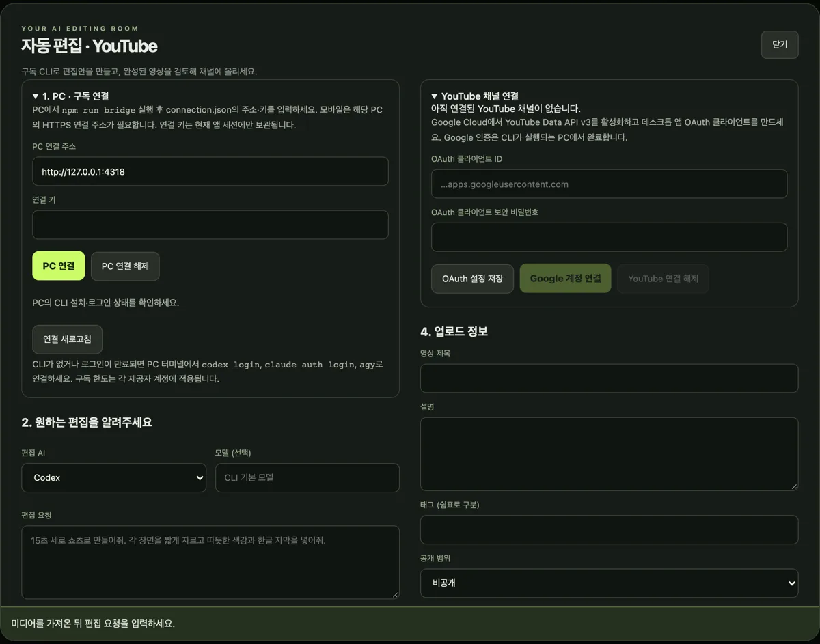The height and width of the screenshot is (644, 820).
Task: Click the 연결 새로고침 button
Action: (68, 339)
